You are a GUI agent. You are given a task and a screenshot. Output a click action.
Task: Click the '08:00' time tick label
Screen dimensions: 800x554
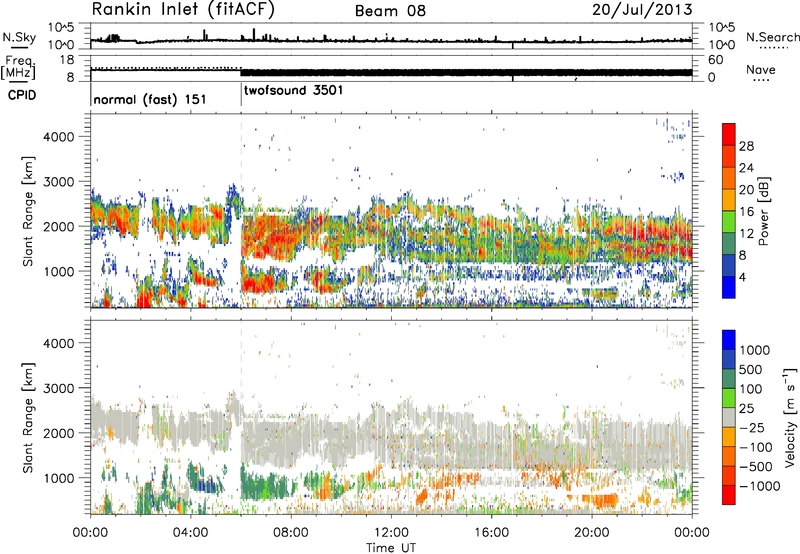tap(291, 533)
